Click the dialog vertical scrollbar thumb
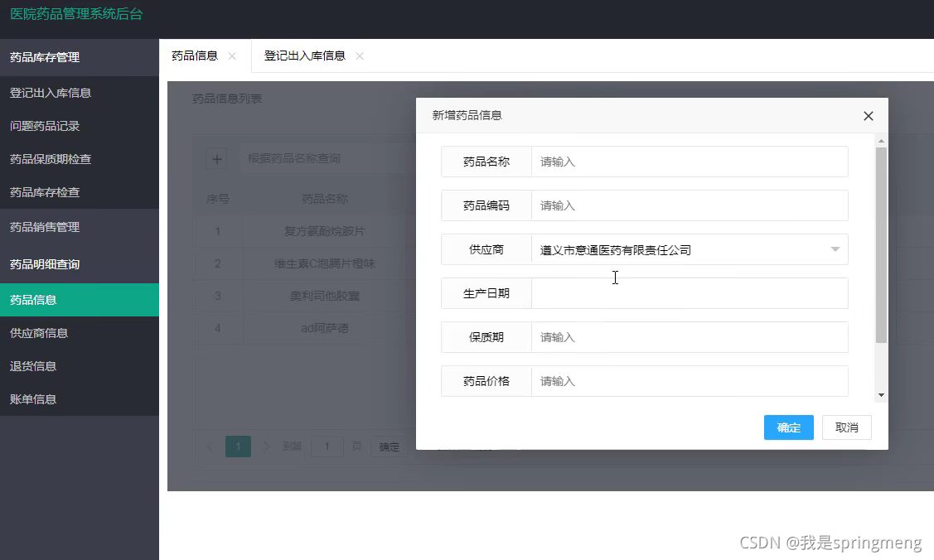This screenshot has height=560, width=934. (881, 245)
